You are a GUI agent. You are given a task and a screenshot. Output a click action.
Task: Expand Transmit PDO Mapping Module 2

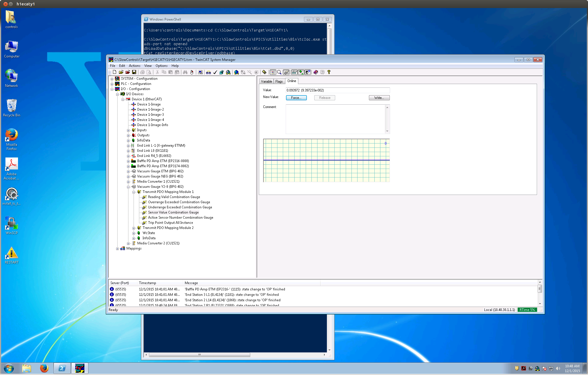pos(134,228)
